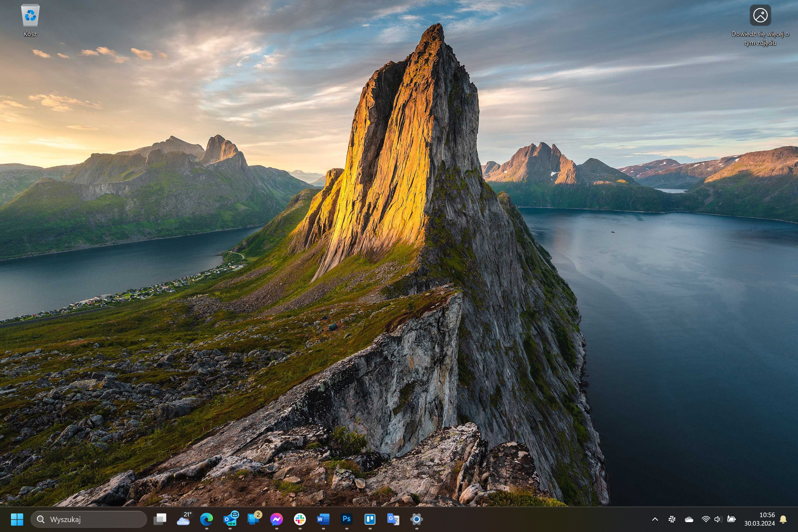This screenshot has width=798, height=532.
Task: Open Microsoft Edge from the taskbar
Action: tap(207, 519)
